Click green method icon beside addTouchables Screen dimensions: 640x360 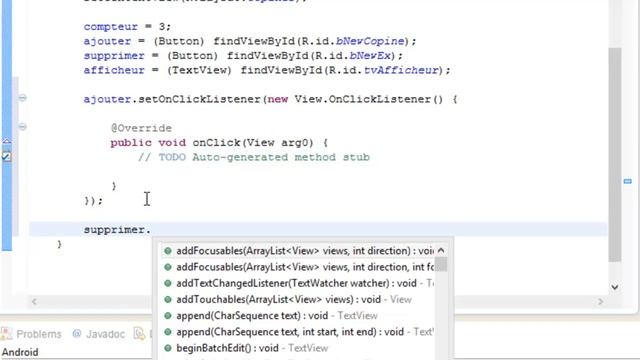(168, 299)
